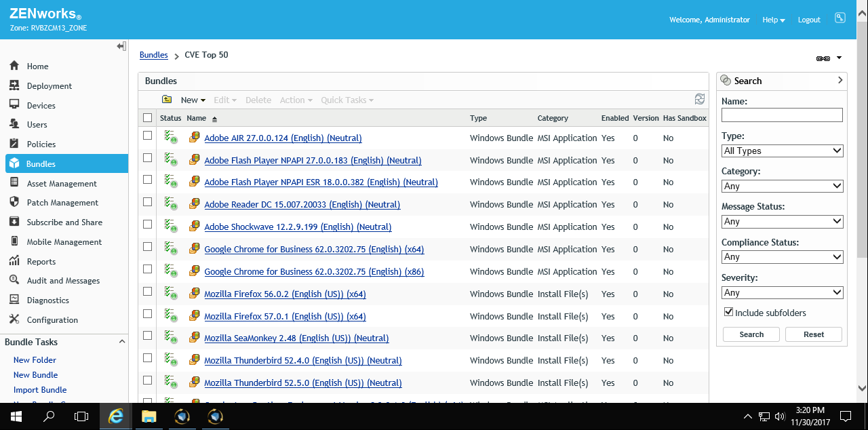Open the Action menu in Bundles toolbar
The height and width of the screenshot is (430, 868).
[x=296, y=100]
